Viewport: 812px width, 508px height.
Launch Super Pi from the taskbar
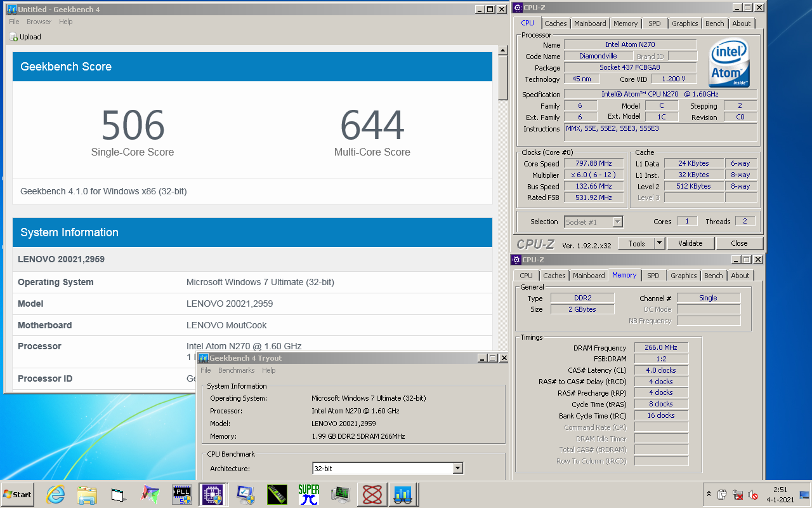pyautogui.click(x=309, y=494)
